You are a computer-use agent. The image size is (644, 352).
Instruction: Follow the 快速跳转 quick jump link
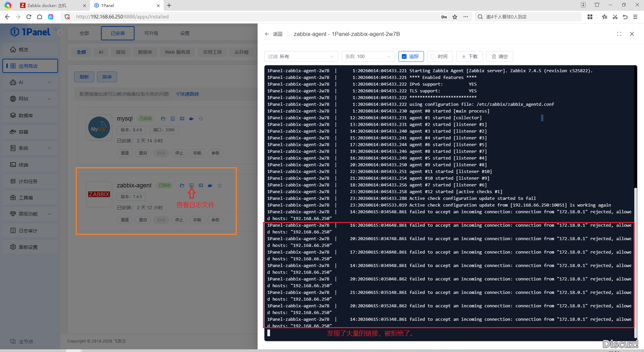187,94
